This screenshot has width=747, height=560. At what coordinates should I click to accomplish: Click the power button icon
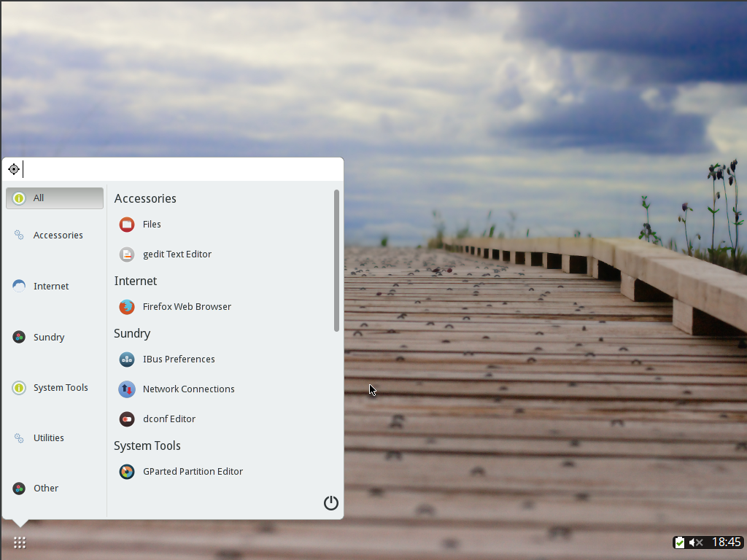tap(331, 503)
